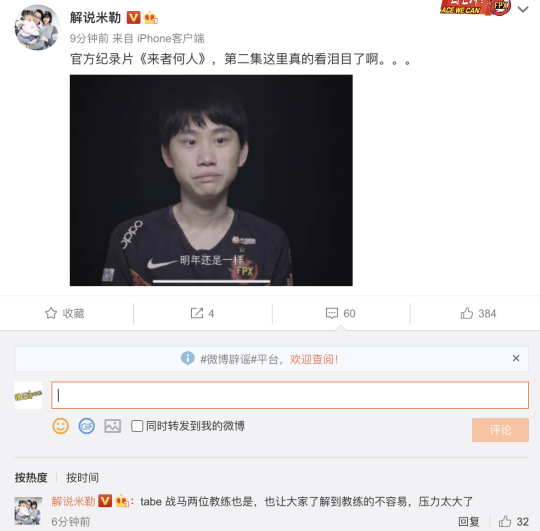540x531 pixels.
Task: Open the repost icon showing 4
Action: (x=197, y=313)
